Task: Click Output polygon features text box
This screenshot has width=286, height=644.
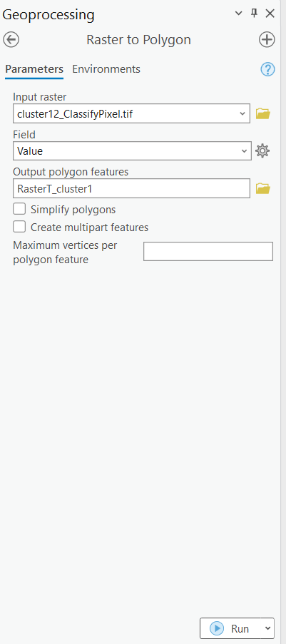Action: 131,188
